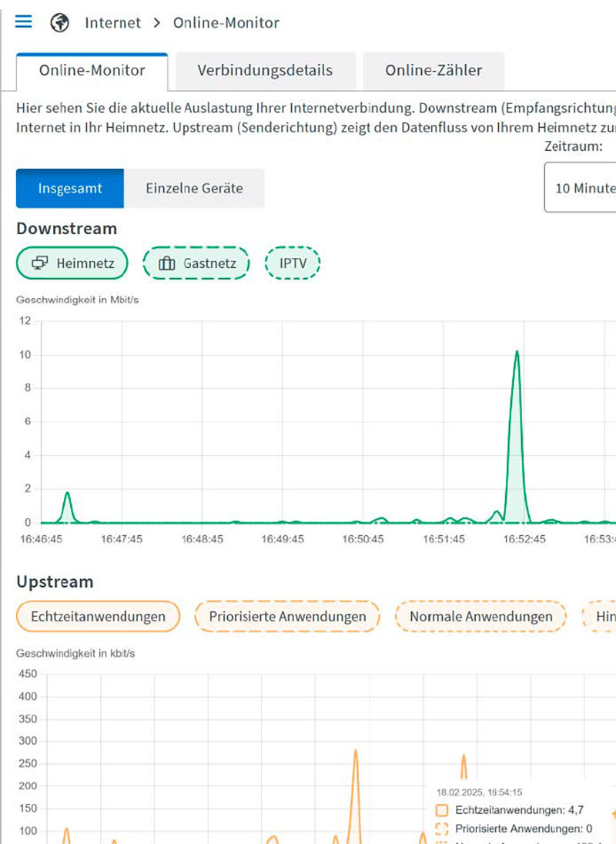The image size is (616, 844).
Task: Click the dashed square icon beside Priorisierte Anwendungen legend
Action: click(x=444, y=829)
